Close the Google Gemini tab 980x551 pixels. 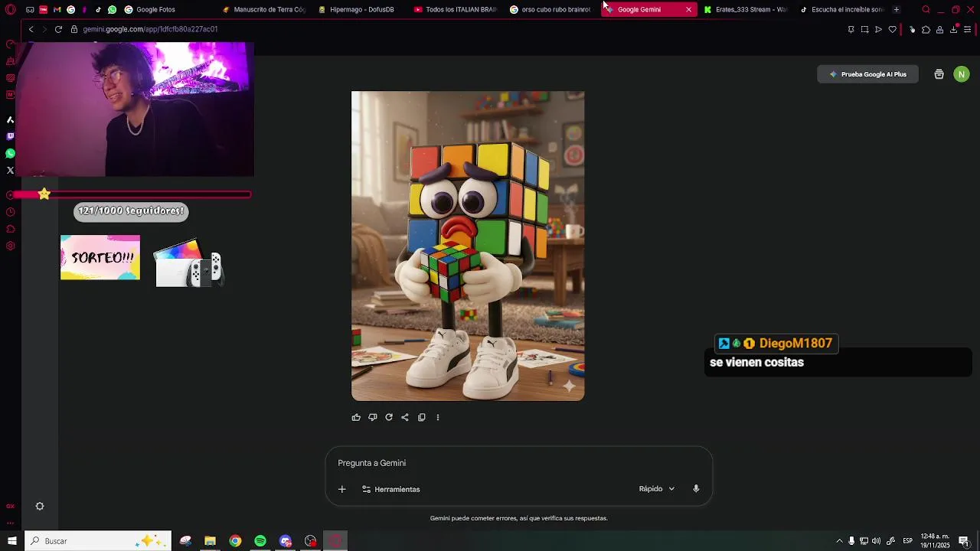(688, 9)
